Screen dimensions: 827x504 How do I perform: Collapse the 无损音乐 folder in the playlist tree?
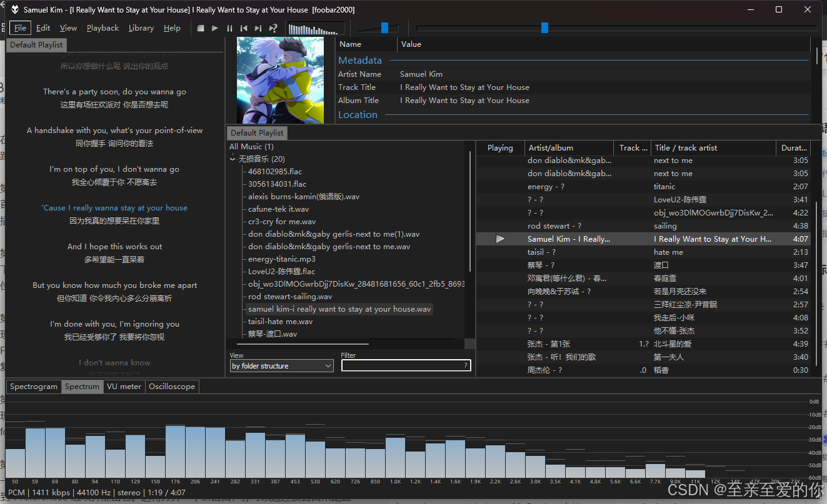[232, 159]
